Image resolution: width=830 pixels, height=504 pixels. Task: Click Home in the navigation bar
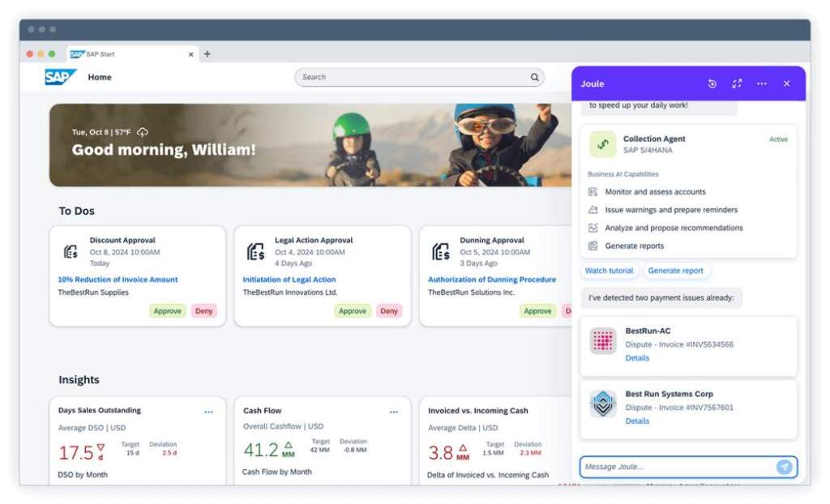coord(100,77)
